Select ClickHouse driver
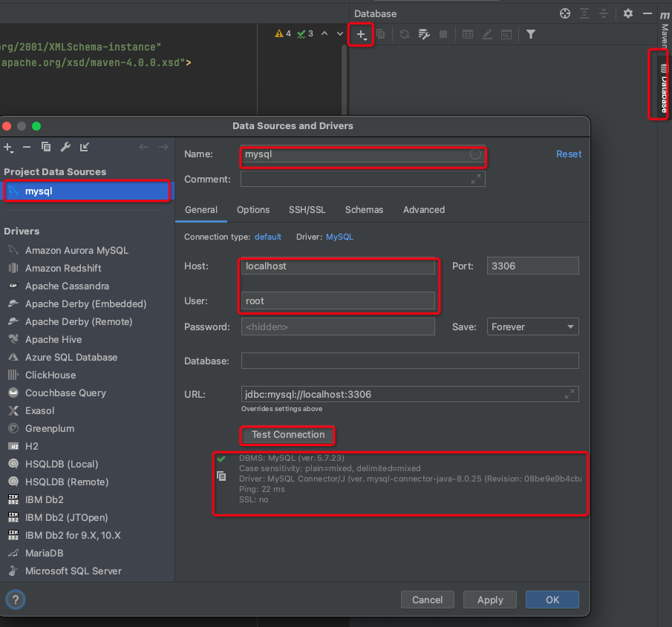672x627 pixels. click(50, 375)
